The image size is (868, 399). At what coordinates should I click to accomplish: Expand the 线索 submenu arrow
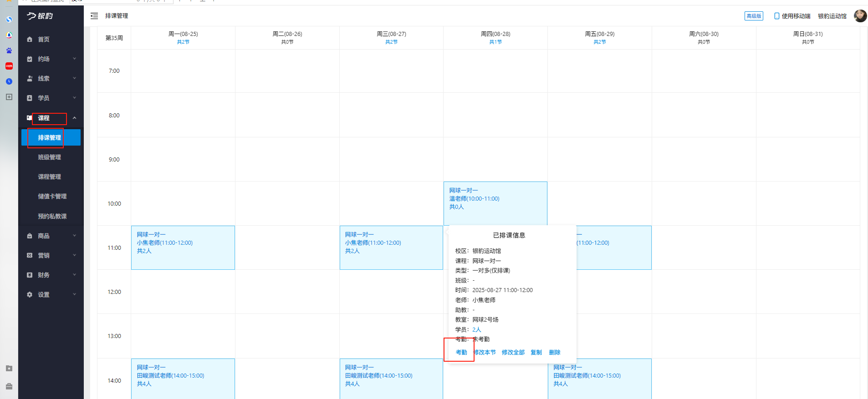[75, 78]
